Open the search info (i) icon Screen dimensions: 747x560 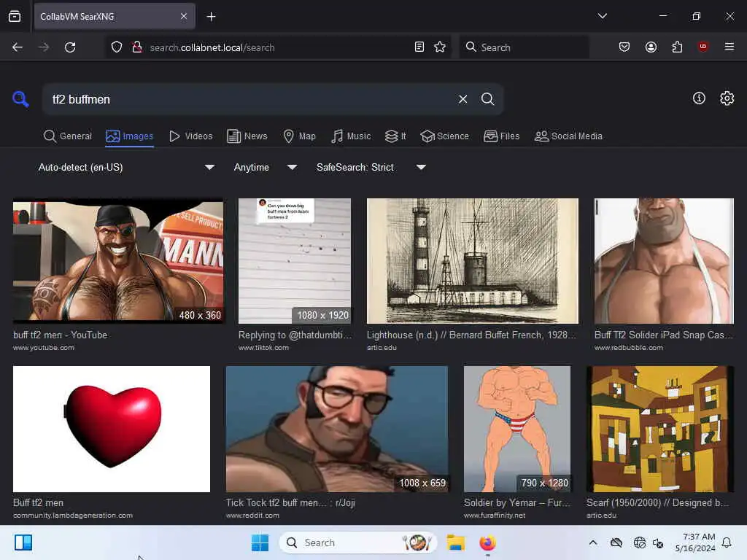click(x=699, y=98)
